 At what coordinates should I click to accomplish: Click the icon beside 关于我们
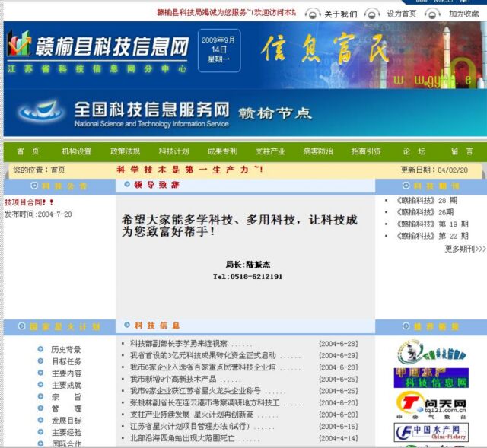pos(312,14)
